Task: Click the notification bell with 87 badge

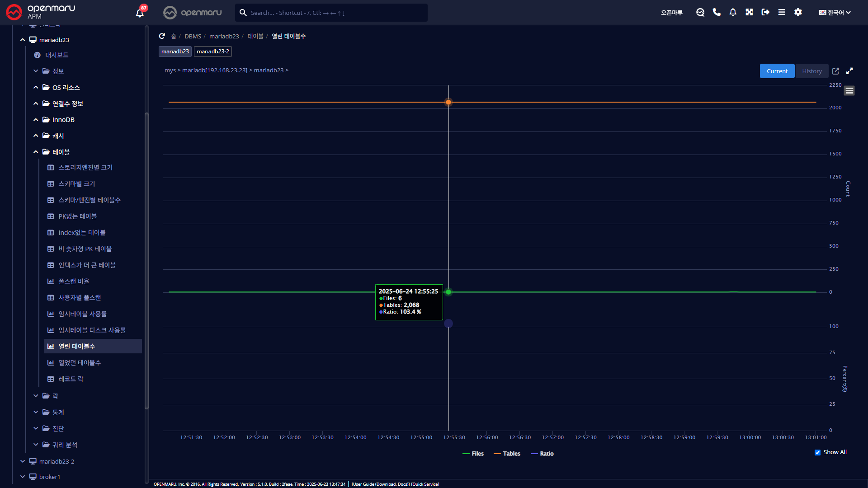Action: point(140,13)
